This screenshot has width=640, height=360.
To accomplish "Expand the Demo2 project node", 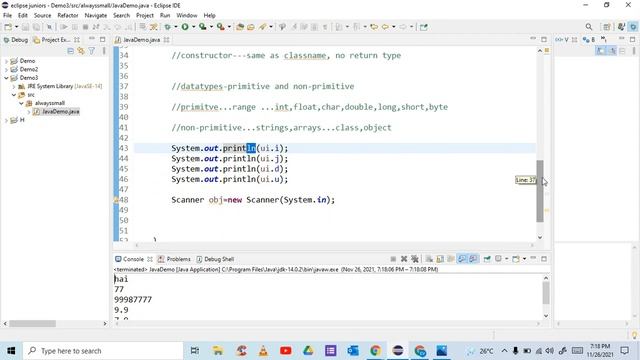I will (6, 69).
